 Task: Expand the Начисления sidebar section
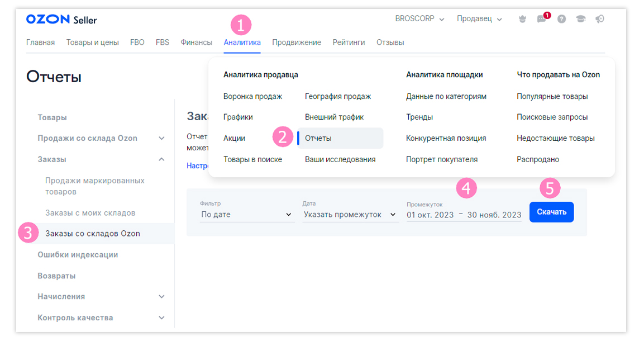pos(162,297)
